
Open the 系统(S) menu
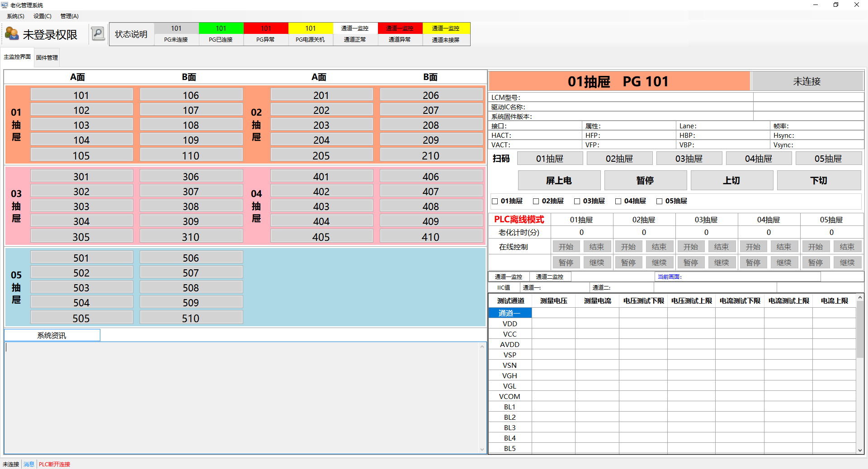click(x=15, y=16)
